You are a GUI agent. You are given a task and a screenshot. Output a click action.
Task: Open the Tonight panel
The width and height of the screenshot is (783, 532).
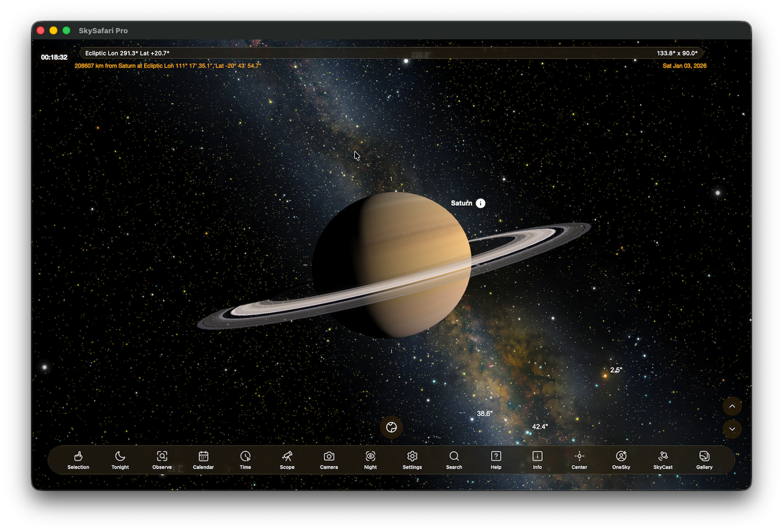(120, 459)
